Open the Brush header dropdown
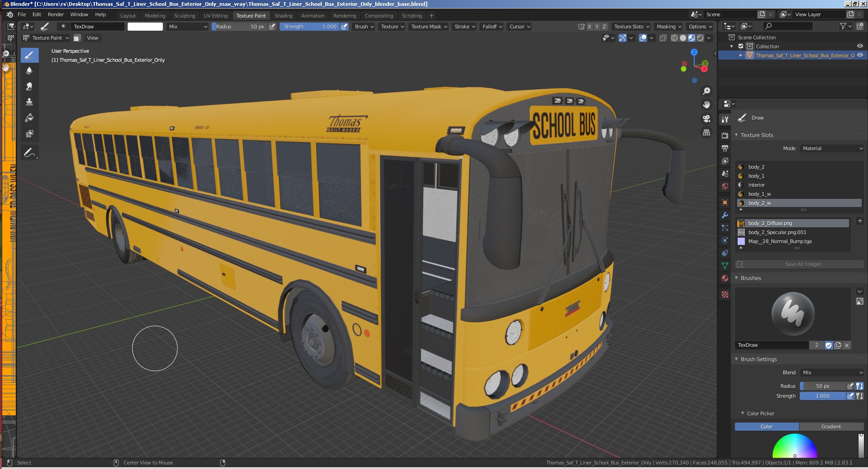Image resolution: width=868 pixels, height=469 pixels. point(364,27)
